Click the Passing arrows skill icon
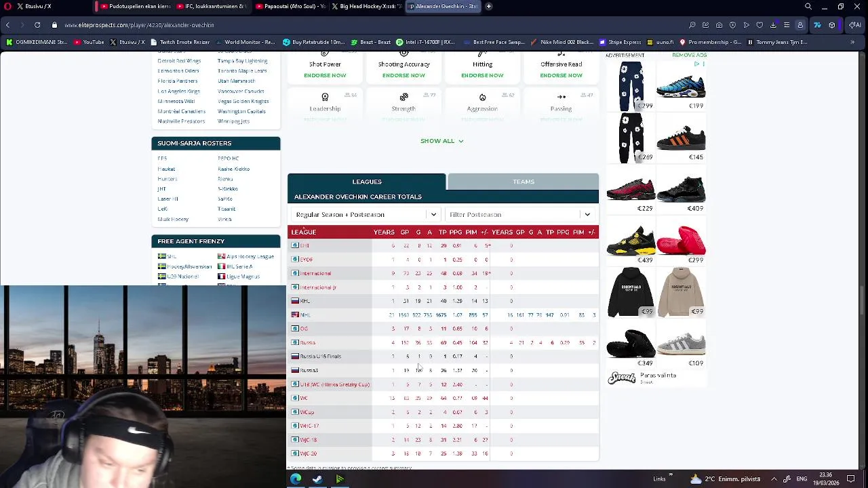 tap(561, 97)
